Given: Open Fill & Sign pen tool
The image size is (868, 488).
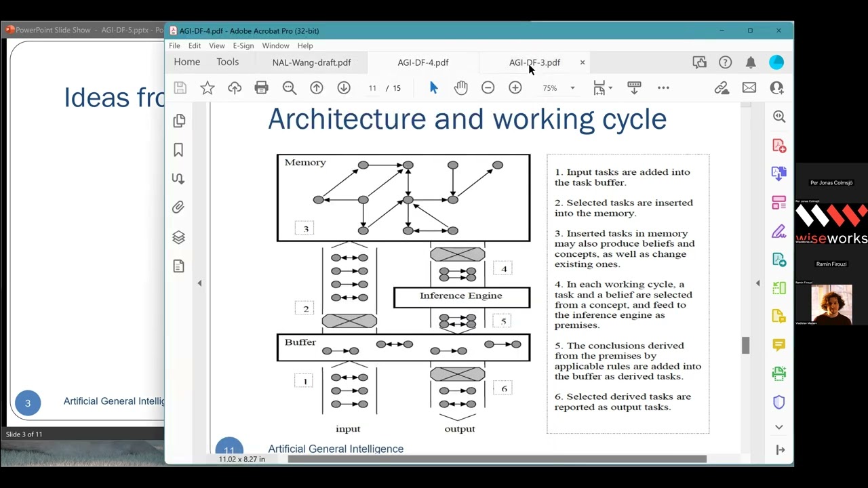Looking at the screenshot, I should tap(778, 231).
